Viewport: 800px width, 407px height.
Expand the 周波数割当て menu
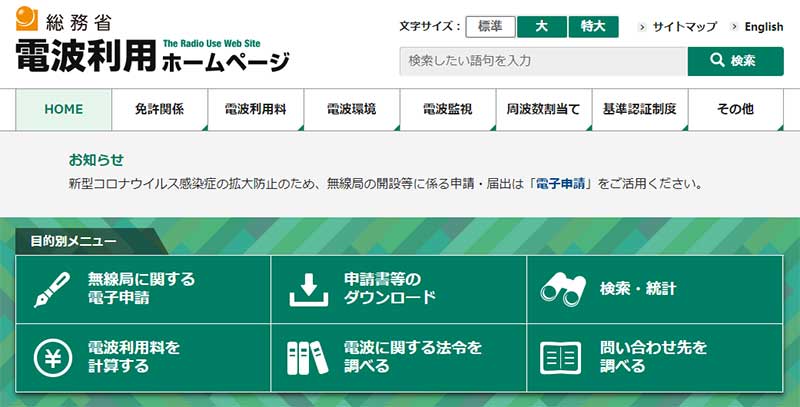pos(543,110)
